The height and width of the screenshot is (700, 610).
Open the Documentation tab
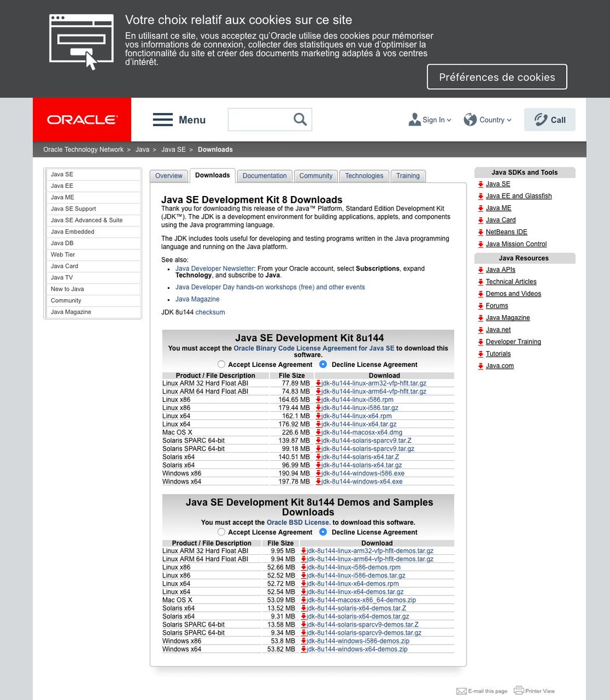[x=264, y=176]
